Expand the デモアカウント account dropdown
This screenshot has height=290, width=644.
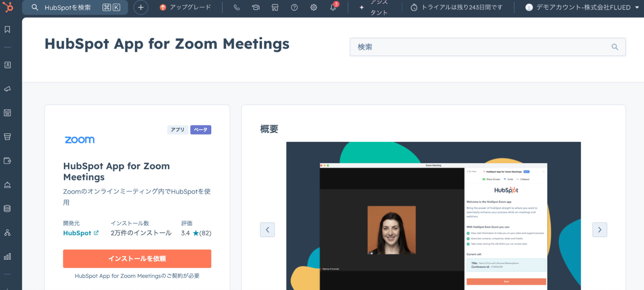coord(582,7)
